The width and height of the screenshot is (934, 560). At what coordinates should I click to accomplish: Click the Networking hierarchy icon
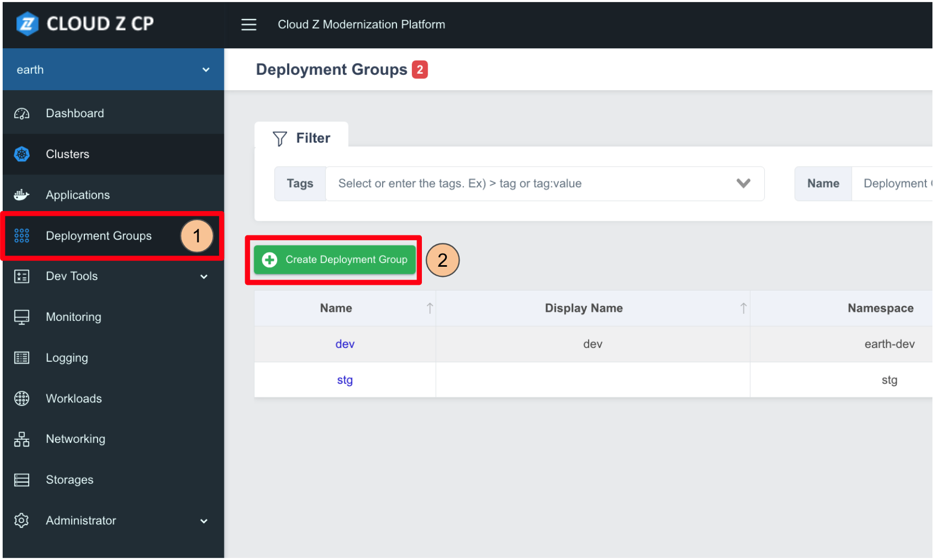22,439
